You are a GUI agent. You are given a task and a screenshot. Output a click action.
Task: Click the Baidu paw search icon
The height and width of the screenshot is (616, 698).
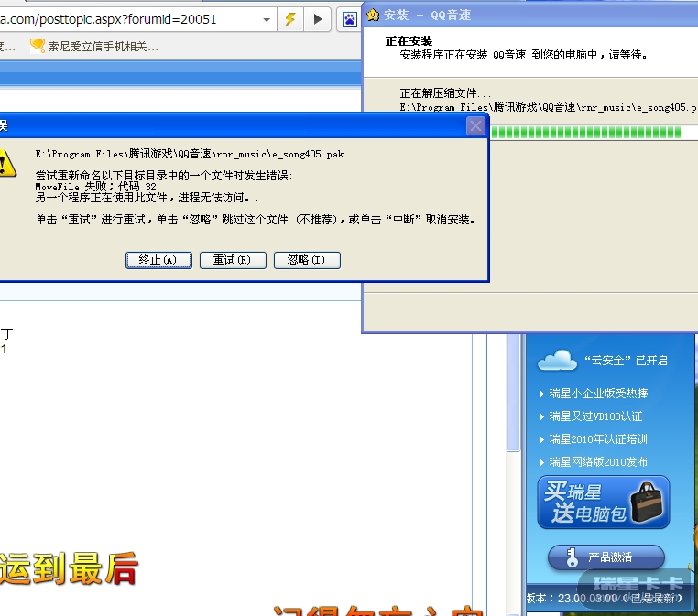tap(349, 19)
